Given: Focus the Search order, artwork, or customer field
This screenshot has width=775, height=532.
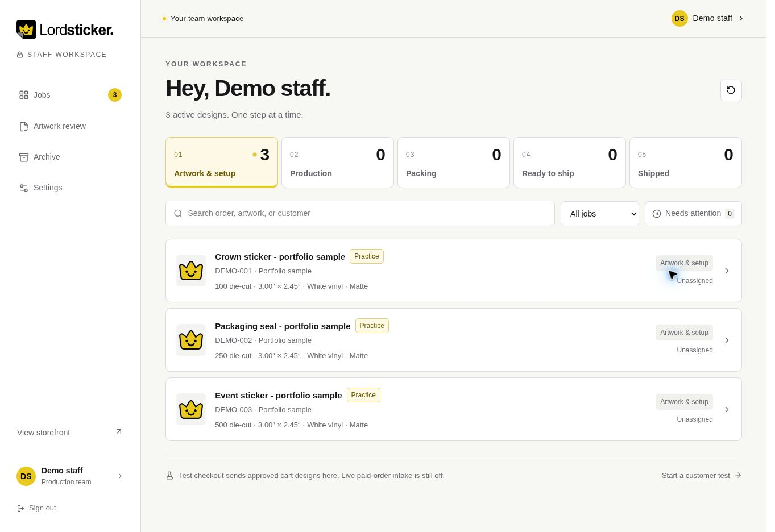Looking at the screenshot, I should click(x=360, y=213).
